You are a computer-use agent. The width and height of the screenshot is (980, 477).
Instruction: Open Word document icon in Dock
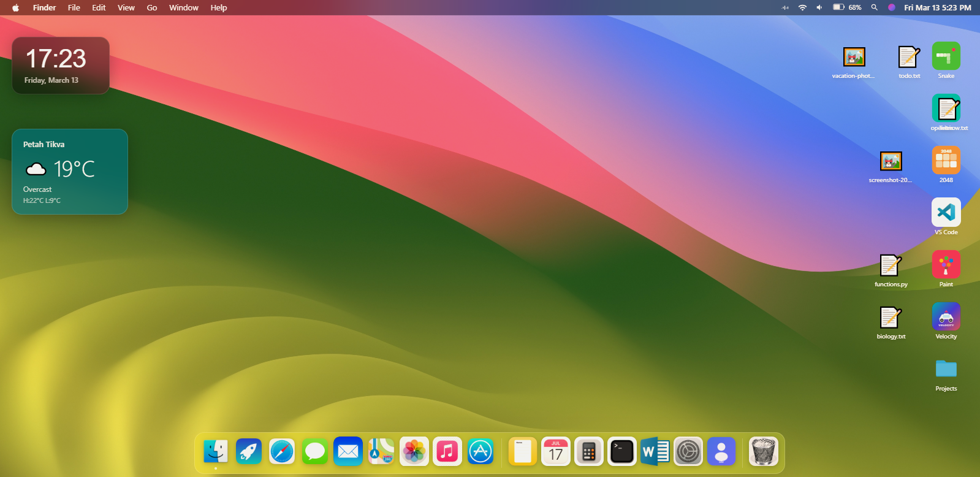pyautogui.click(x=655, y=452)
